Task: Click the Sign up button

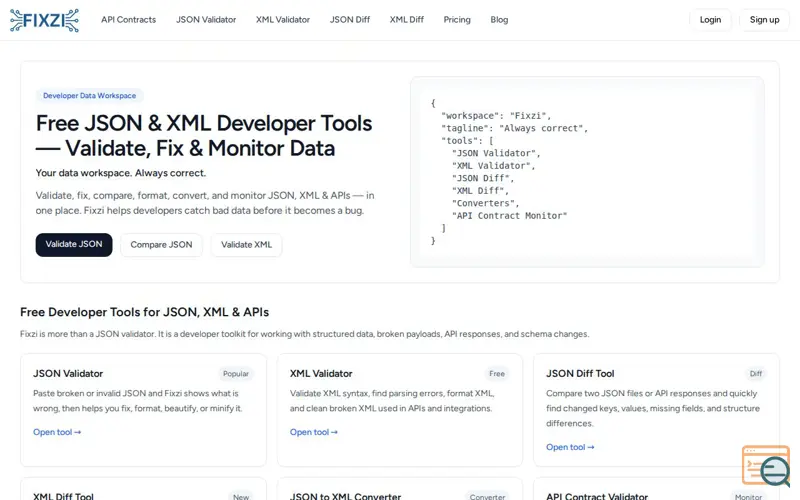Action: [x=764, y=20]
